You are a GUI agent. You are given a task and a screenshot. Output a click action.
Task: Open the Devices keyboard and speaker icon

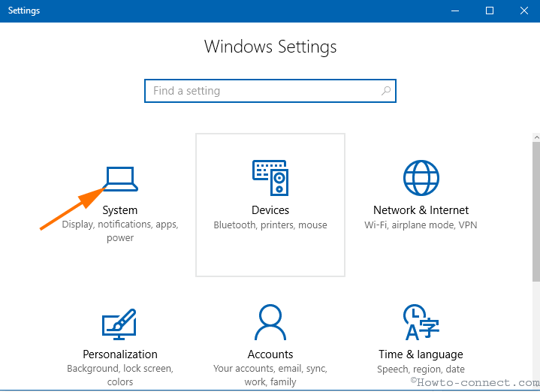tap(270, 178)
